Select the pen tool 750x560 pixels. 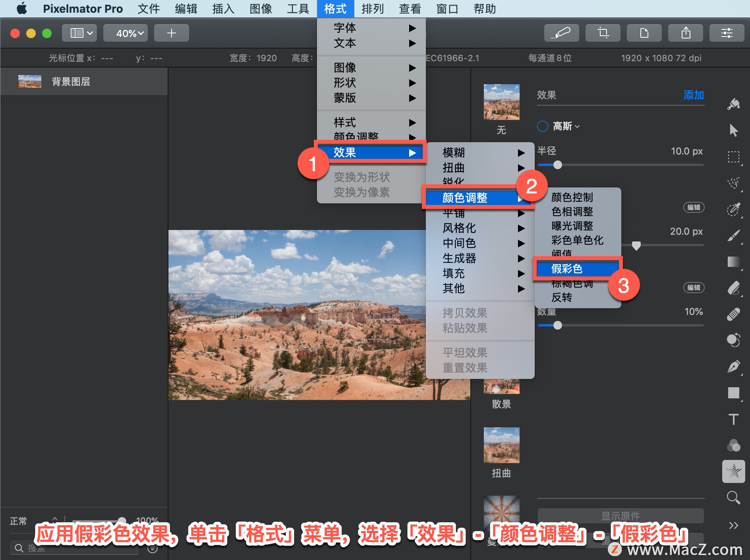[x=733, y=367]
